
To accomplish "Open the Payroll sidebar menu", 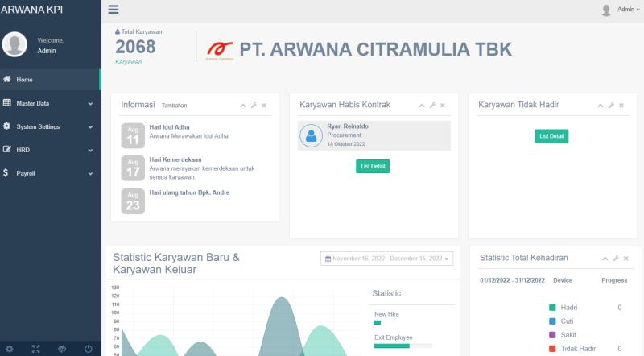I will pos(50,173).
